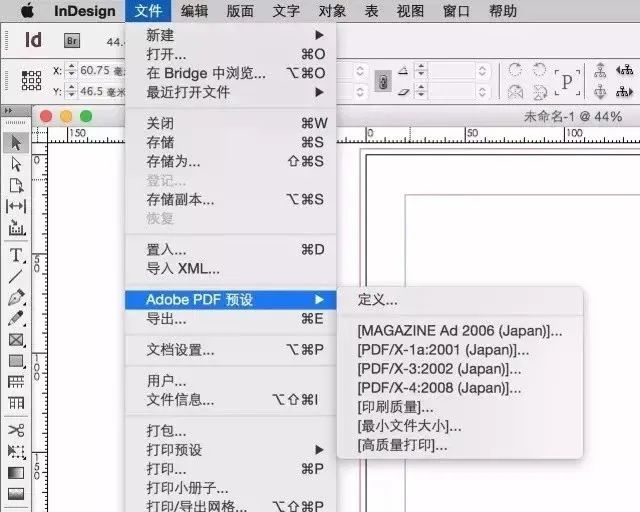Viewport: 640px width, 512px height.
Task: Open the 编辑 menu
Action: pyautogui.click(x=194, y=11)
